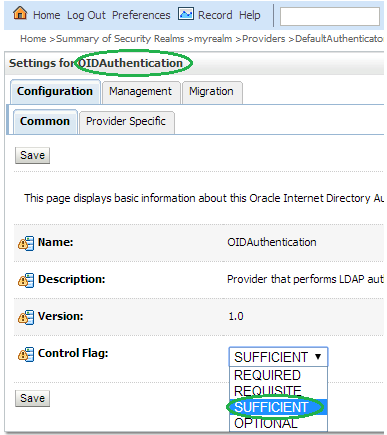This screenshot has height=435, width=387.
Task: Click the bottom Save button
Action: [32, 398]
